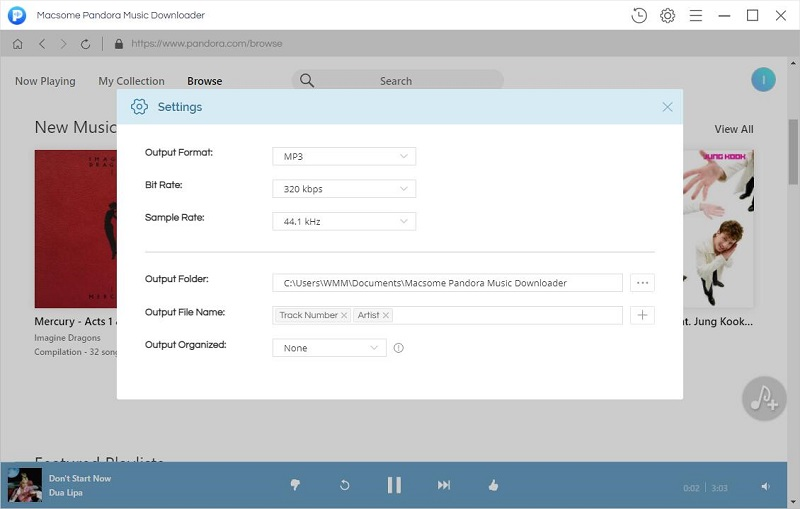Open the hamburger menu in title bar
The height and width of the screenshot is (509, 800).
pyautogui.click(x=696, y=15)
